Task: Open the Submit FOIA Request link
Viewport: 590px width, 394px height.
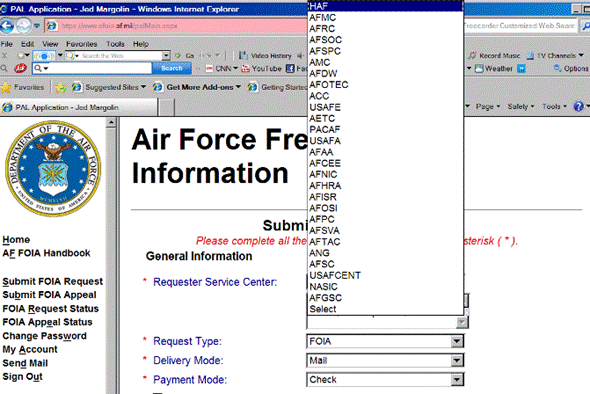Action: click(53, 281)
